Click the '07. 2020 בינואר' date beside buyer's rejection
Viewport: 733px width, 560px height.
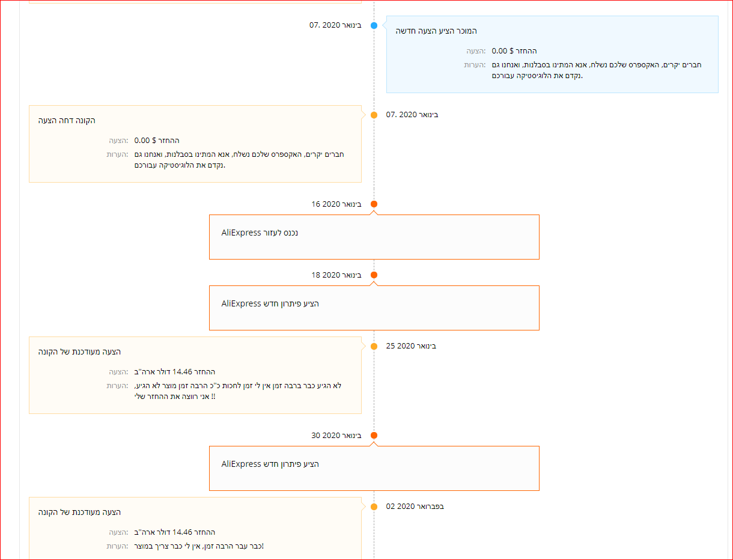coord(412,114)
